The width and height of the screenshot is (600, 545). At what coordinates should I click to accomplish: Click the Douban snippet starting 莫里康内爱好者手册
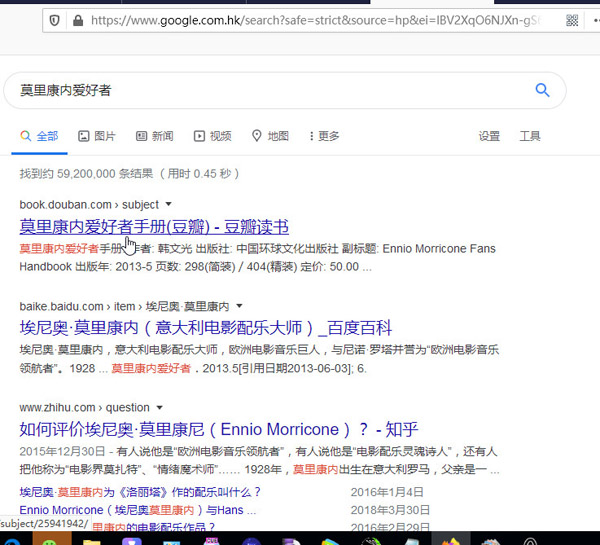click(x=258, y=258)
